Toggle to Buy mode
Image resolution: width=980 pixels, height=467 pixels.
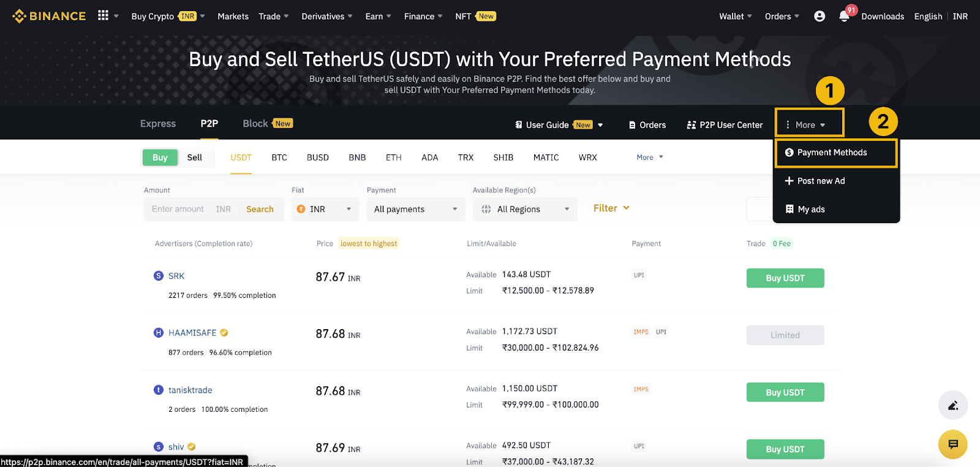coord(160,158)
